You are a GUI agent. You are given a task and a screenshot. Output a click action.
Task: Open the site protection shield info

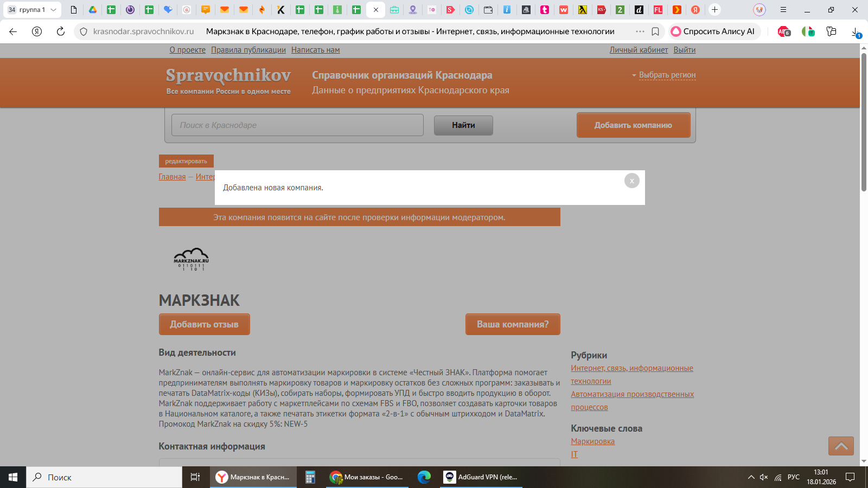(84, 31)
